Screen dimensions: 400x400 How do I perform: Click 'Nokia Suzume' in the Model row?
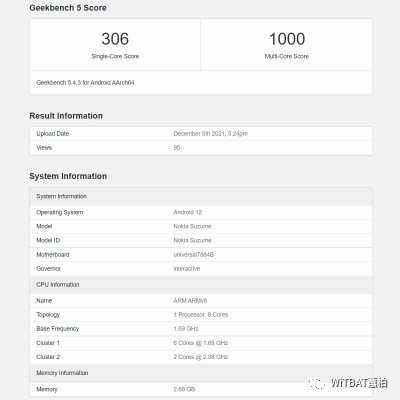(192, 226)
